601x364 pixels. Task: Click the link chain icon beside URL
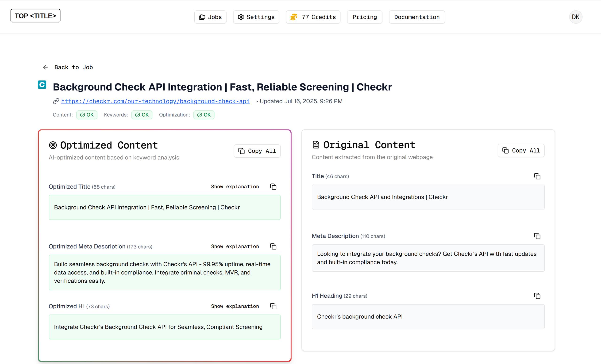click(56, 101)
